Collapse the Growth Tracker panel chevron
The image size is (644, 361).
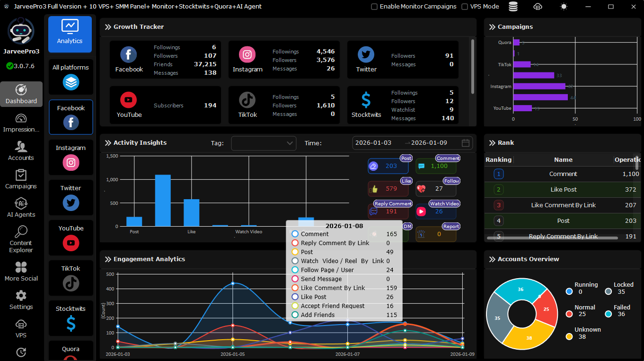(108, 27)
